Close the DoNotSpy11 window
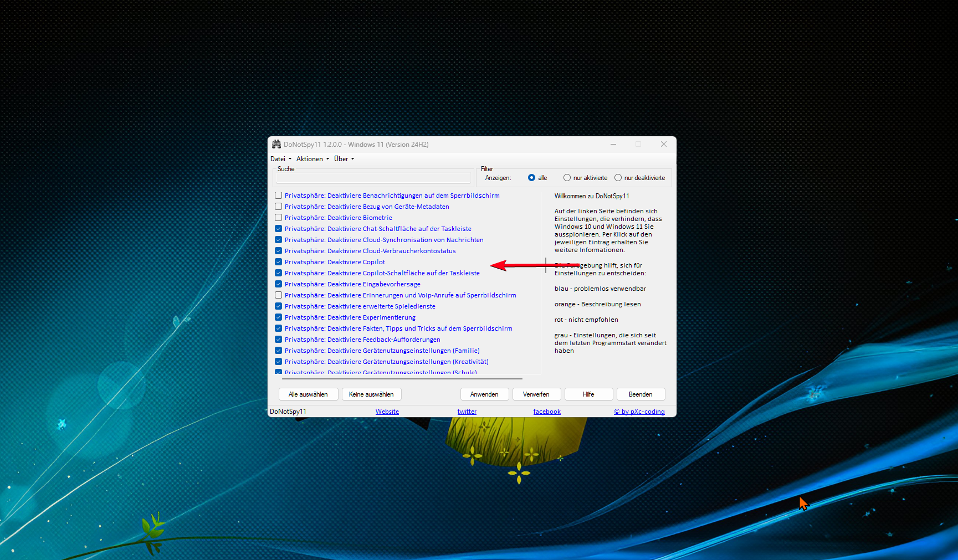Image resolution: width=958 pixels, height=560 pixels. click(x=664, y=144)
